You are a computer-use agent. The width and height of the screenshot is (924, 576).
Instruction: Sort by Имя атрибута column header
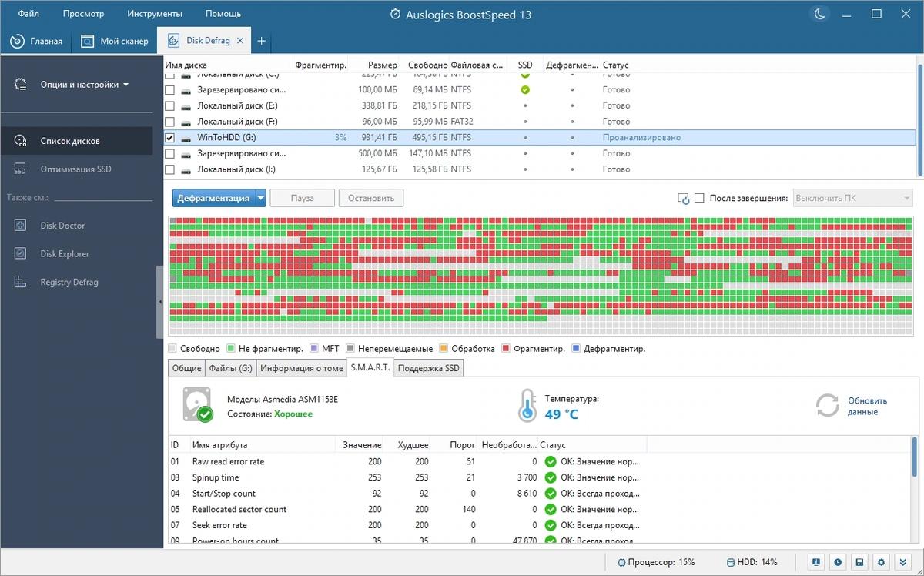coord(262,445)
